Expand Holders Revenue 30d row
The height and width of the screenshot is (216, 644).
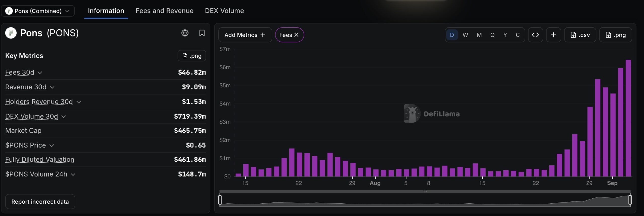coord(78,102)
